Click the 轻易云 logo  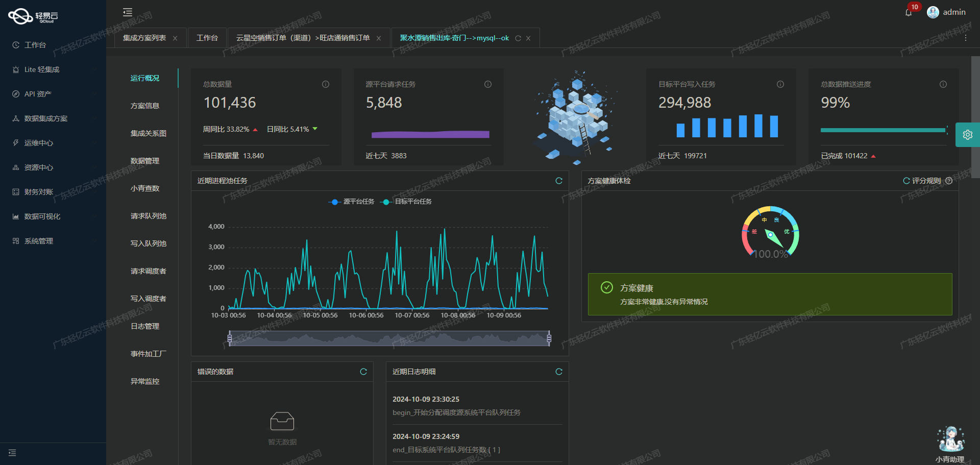(x=33, y=16)
